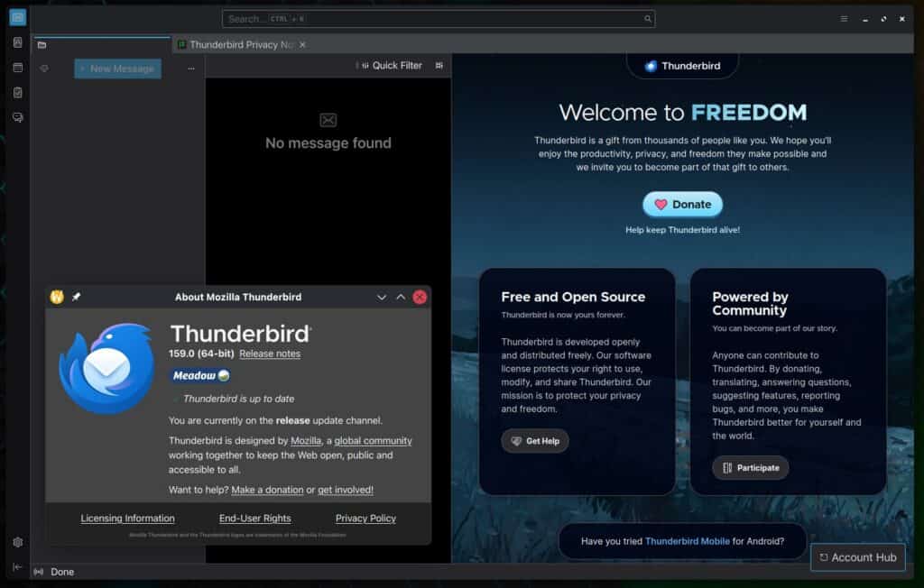The image size is (924, 588).
Task: Click the large Thunderbird logo in About dialog
Action: (x=106, y=368)
